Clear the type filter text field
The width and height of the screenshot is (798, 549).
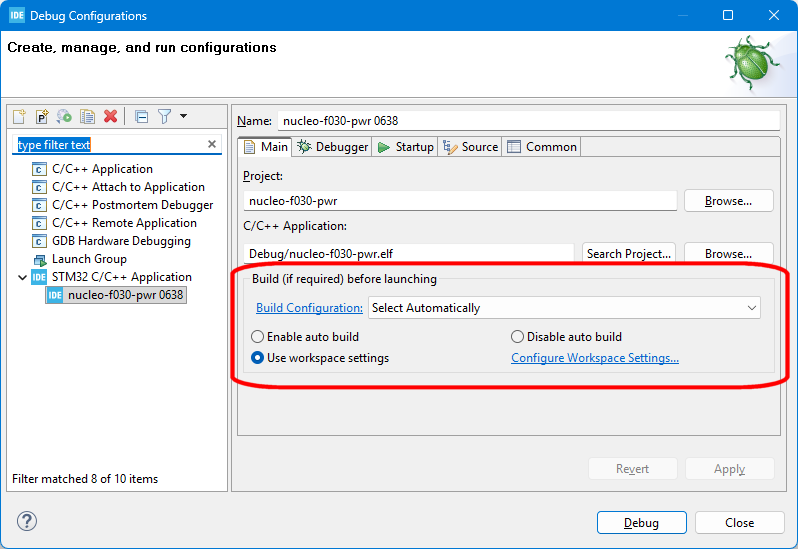point(212,144)
